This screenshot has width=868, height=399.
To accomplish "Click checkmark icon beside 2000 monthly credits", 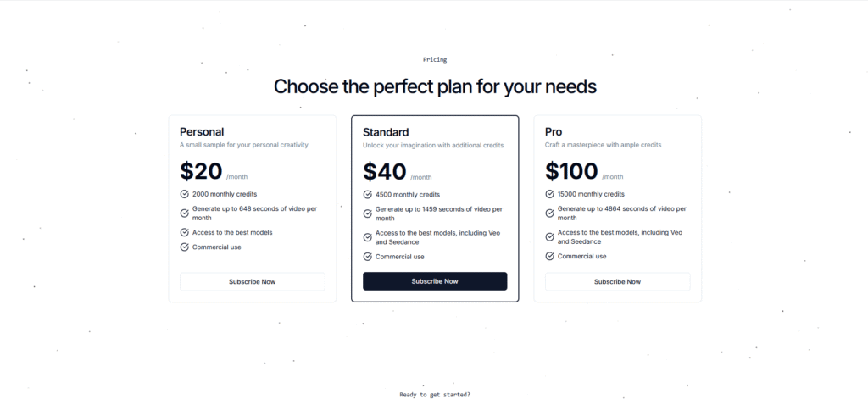I will (x=185, y=194).
